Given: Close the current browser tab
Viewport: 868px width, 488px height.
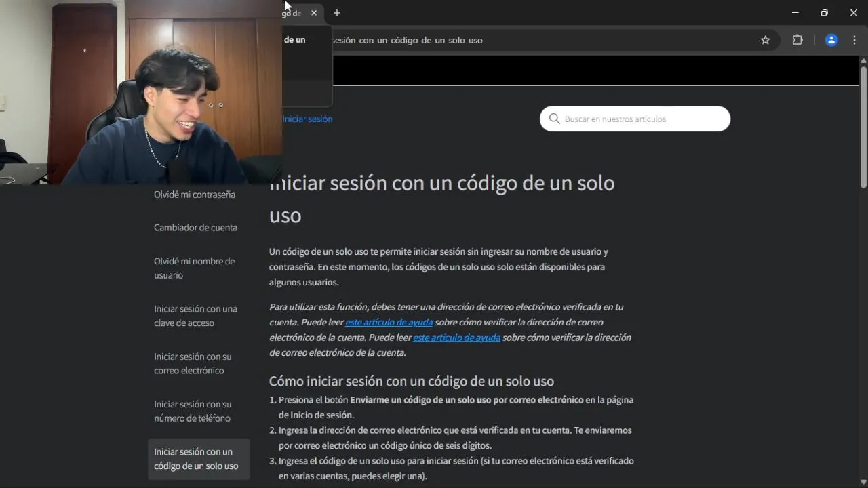Looking at the screenshot, I should click(314, 13).
